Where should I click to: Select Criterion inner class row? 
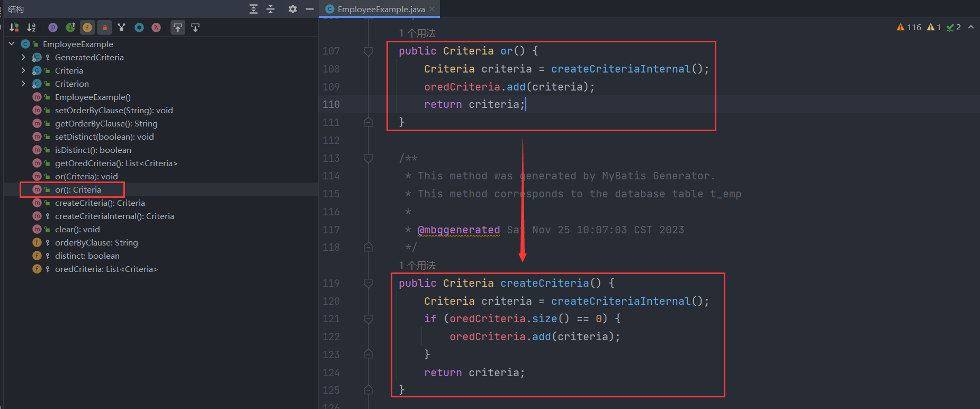(x=71, y=84)
